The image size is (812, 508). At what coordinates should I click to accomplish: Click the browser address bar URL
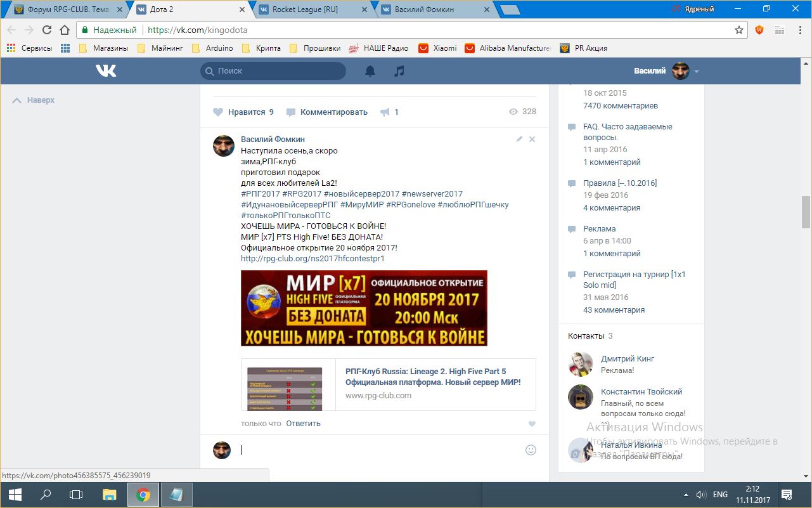[x=198, y=30]
